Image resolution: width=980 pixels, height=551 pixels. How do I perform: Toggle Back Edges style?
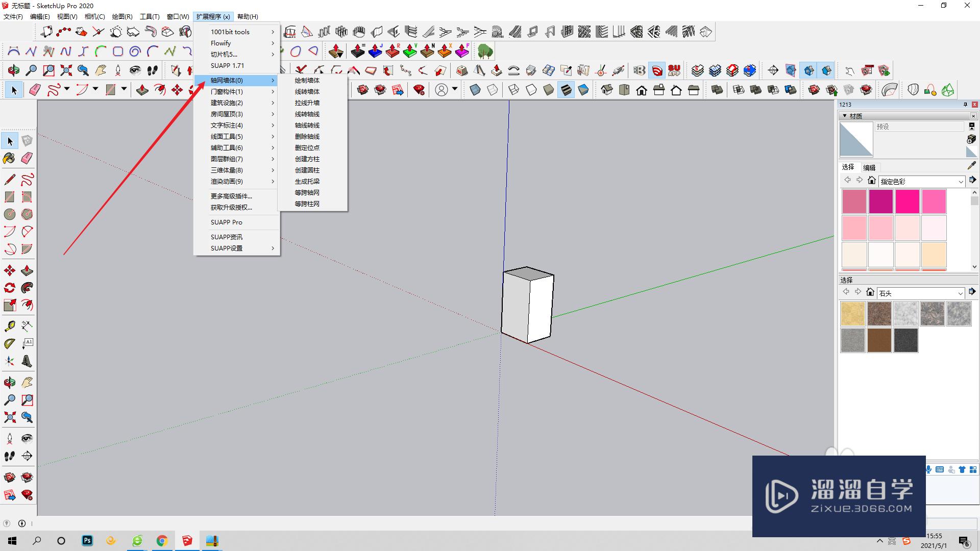[493, 90]
